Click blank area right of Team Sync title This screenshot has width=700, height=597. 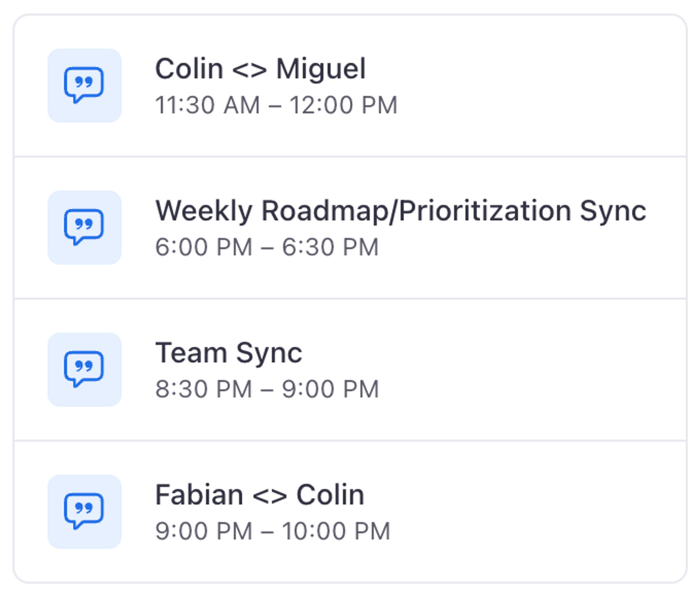(x=490, y=353)
